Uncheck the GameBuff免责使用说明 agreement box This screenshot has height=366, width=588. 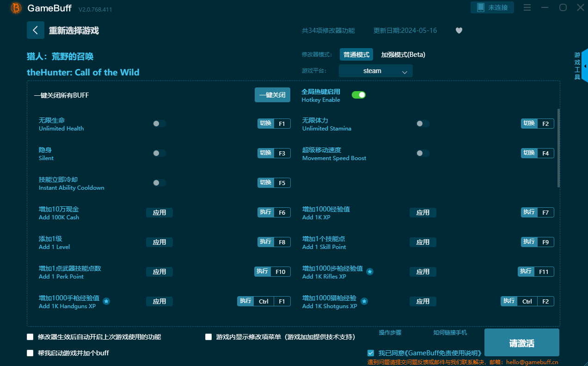tap(371, 353)
